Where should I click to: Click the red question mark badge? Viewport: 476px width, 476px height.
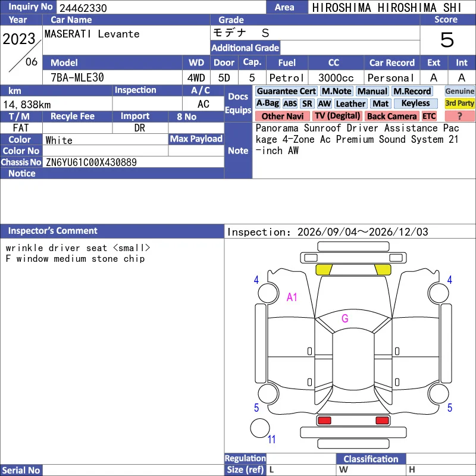tap(459, 116)
